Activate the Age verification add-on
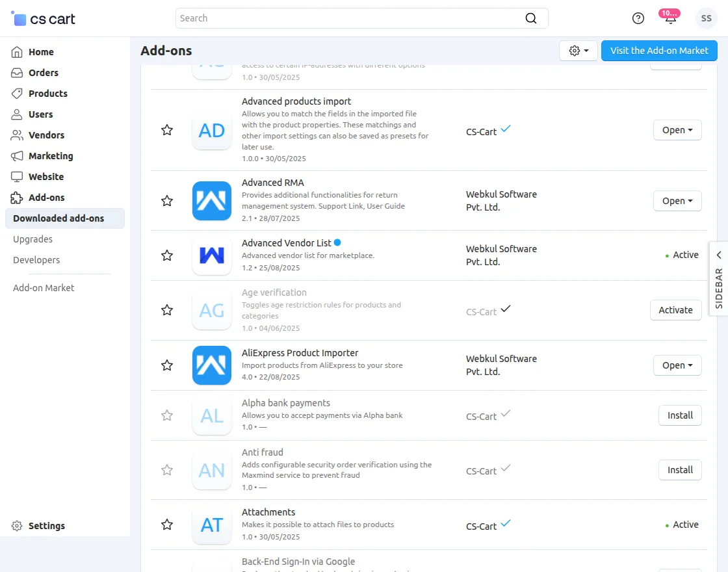This screenshot has height=572, width=728. (x=675, y=310)
